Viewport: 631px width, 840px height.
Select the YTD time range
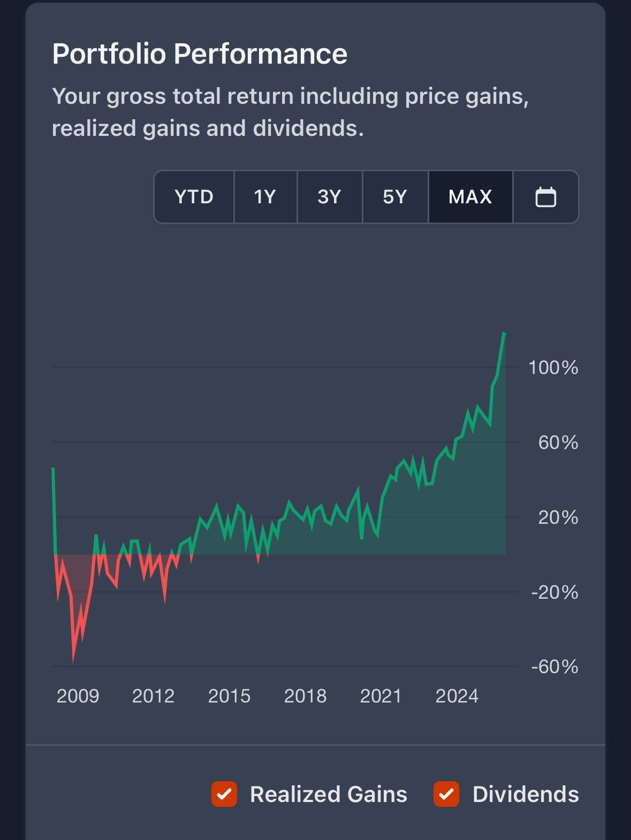194,197
